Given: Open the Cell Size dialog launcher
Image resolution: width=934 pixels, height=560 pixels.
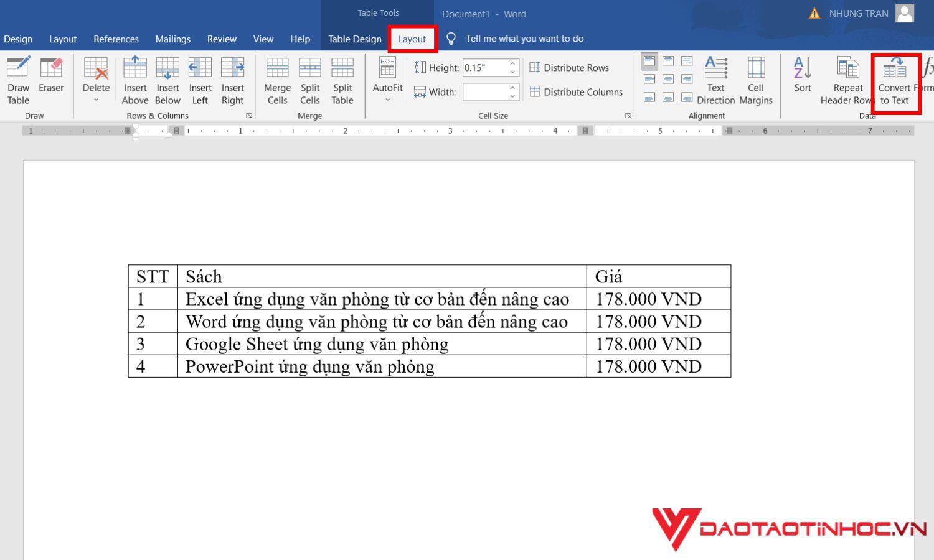Looking at the screenshot, I should click(628, 115).
